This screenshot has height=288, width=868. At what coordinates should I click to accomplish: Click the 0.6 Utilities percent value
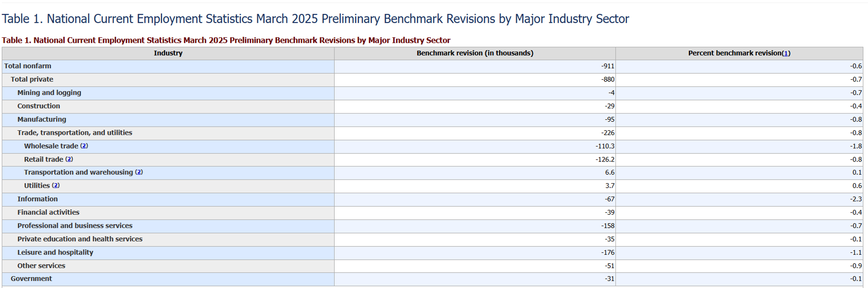(x=857, y=186)
